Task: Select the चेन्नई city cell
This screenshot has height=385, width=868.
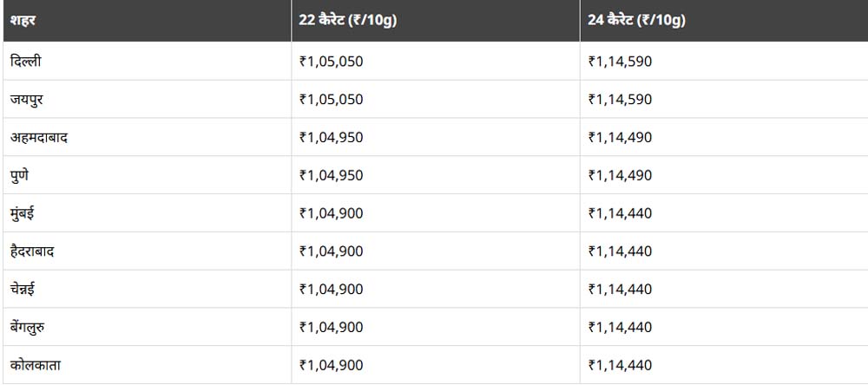Action: (25, 289)
